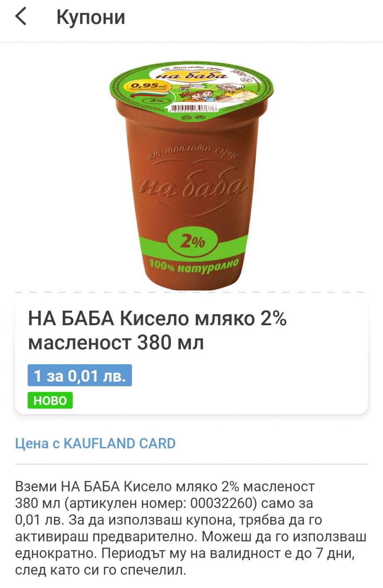The width and height of the screenshot is (383, 588).
Task: Go back using the top-left arrow
Action: [21, 17]
